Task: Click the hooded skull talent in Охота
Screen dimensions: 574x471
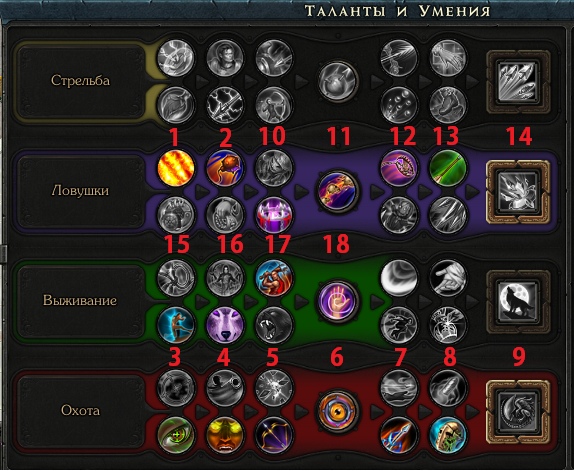Action: pyautogui.click(x=447, y=435)
